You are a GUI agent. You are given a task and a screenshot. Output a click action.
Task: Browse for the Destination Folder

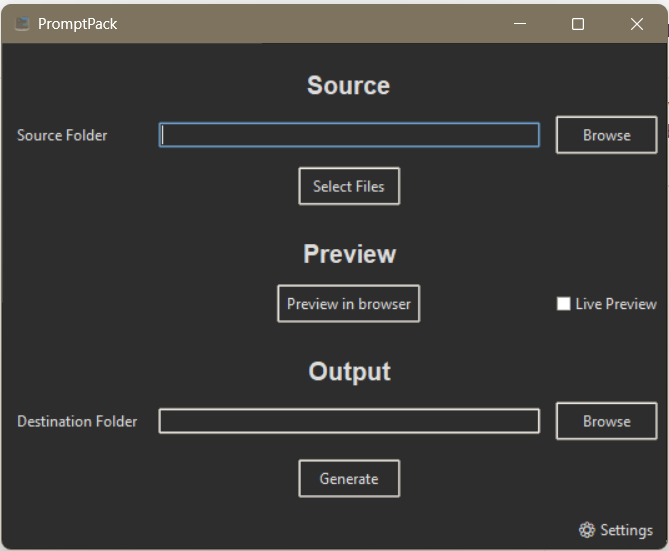[606, 421]
